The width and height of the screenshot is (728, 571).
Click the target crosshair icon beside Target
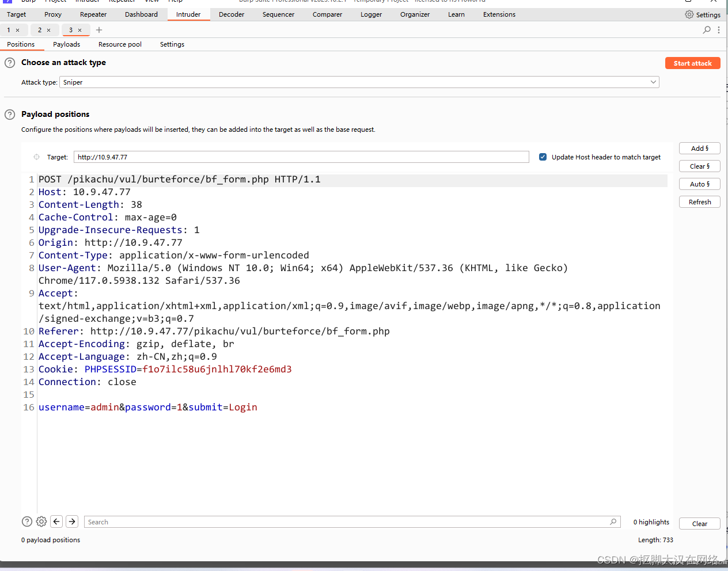36,157
